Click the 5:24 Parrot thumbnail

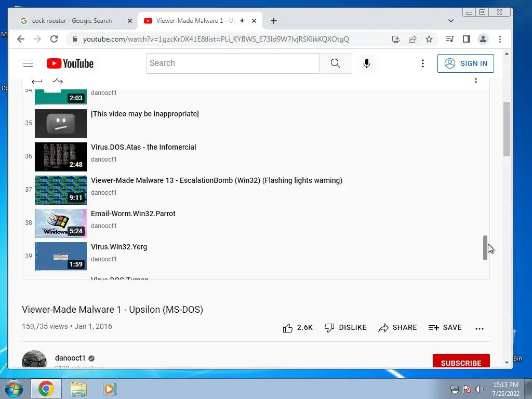(61, 223)
